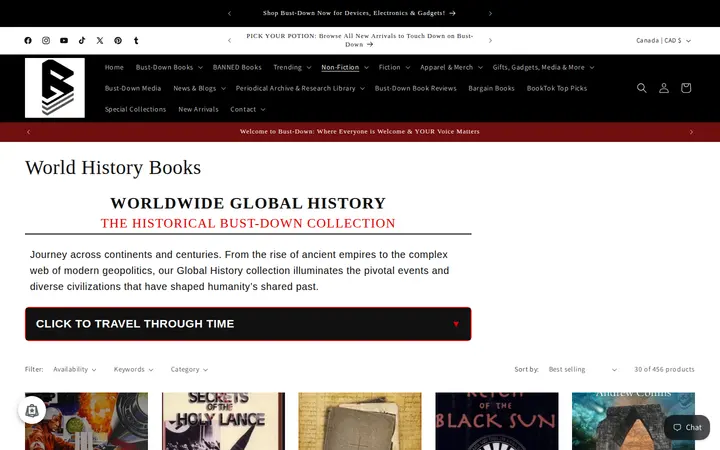Open the Pinterest social icon
This screenshot has width=720, height=450.
(x=118, y=40)
